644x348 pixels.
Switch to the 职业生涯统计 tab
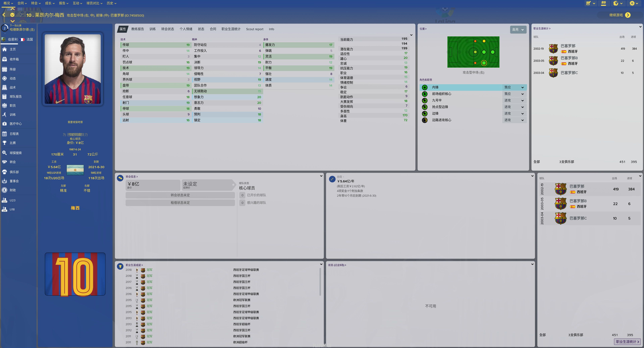(231, 29)
